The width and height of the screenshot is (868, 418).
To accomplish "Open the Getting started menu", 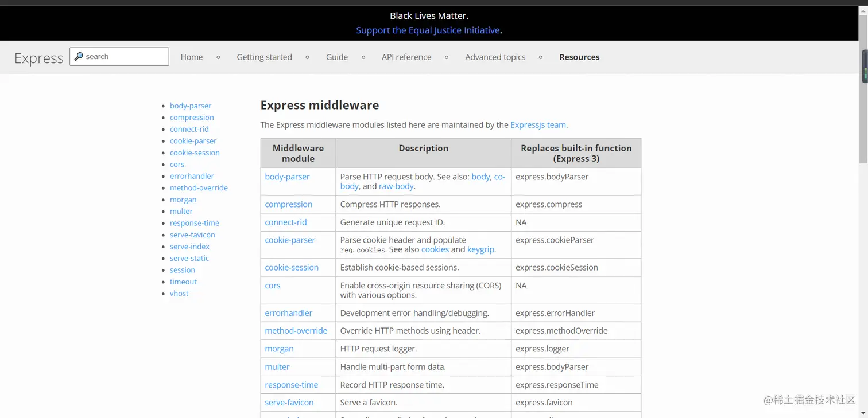I will click(x=264, y=57).
